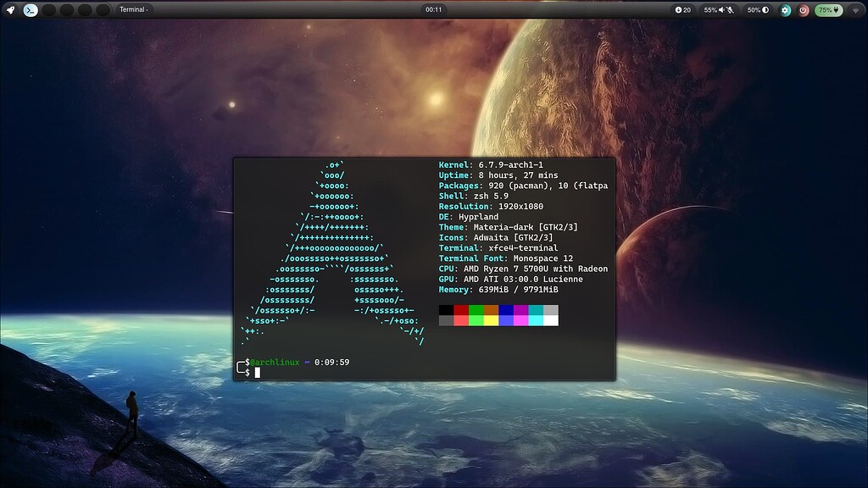Image resolution: width=868 pixels, height=488 pixels.
Task: Click the Packages 920 (pacman) line
Action: (523, 186)
